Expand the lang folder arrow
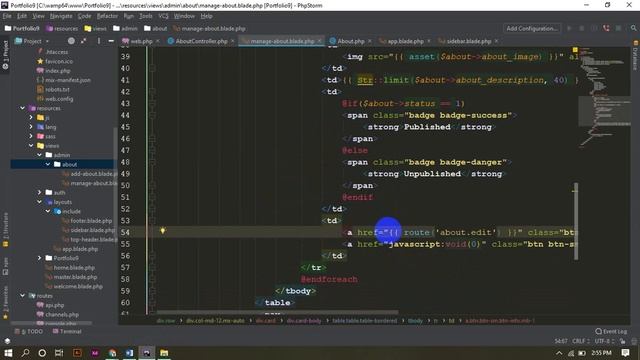640x360 pixels. coord(31,127)
